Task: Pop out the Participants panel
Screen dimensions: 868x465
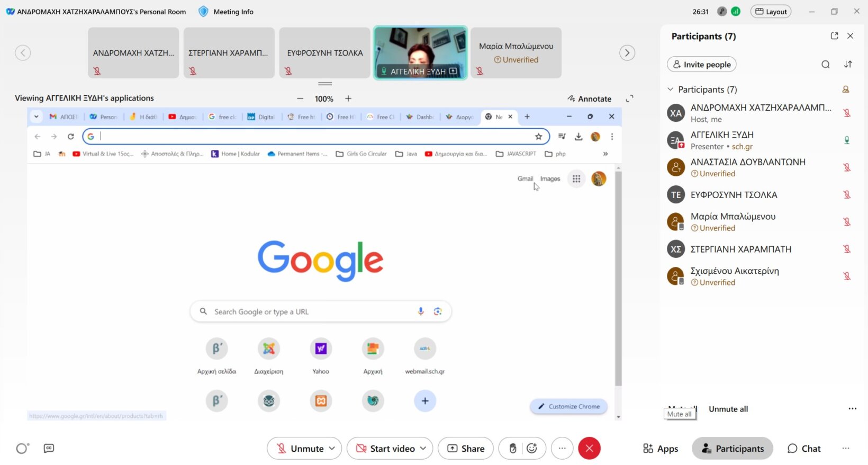Action: pyautogui.click(x=834, y=36)
